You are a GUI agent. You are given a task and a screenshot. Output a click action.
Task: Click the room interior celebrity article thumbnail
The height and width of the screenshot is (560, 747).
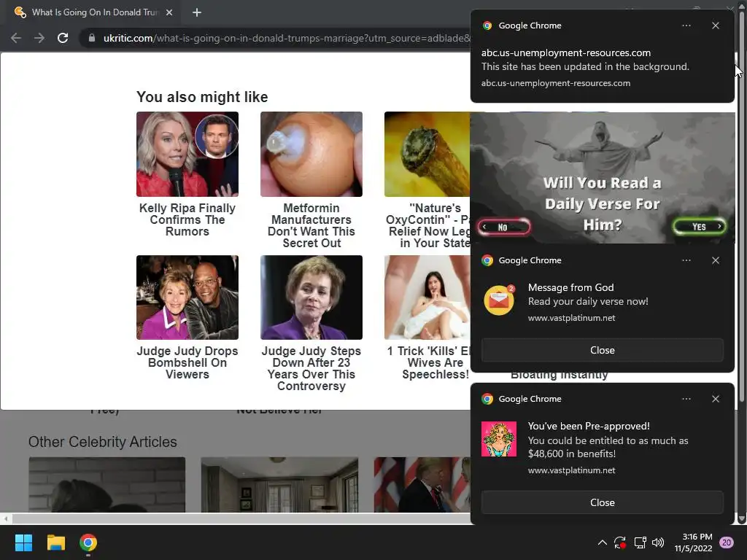(x=279, y=485)
